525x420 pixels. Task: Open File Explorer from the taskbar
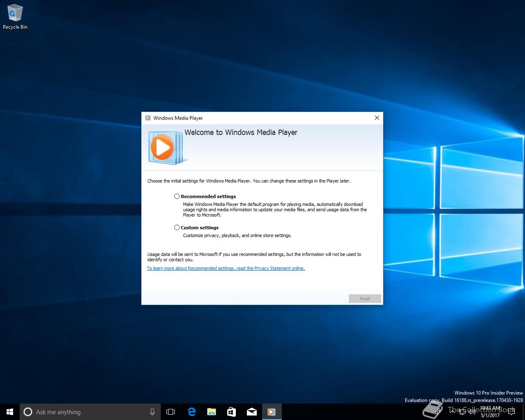[211, 412]
